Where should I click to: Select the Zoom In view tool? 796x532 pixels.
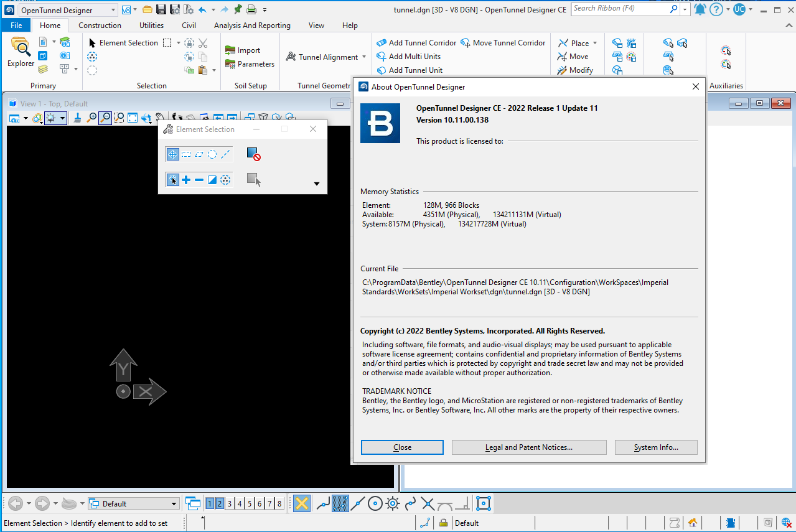pyautogui.click(x=92, y=118)
